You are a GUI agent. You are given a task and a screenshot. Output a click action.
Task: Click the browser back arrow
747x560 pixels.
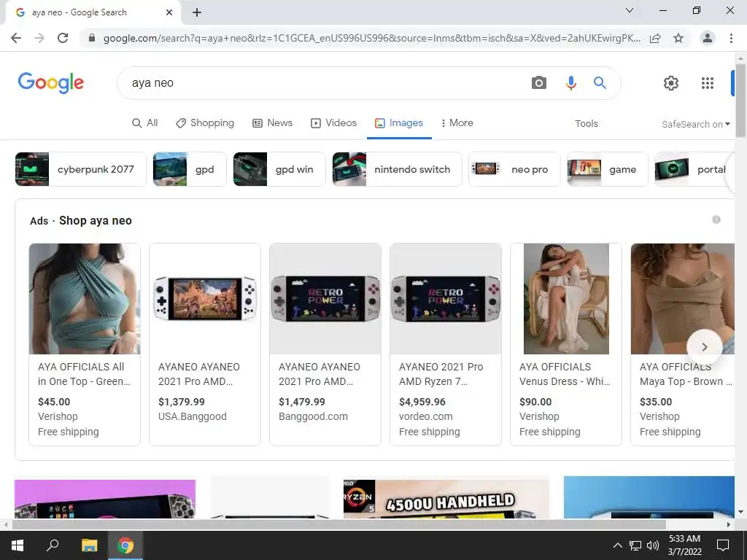tap(16, 38)
